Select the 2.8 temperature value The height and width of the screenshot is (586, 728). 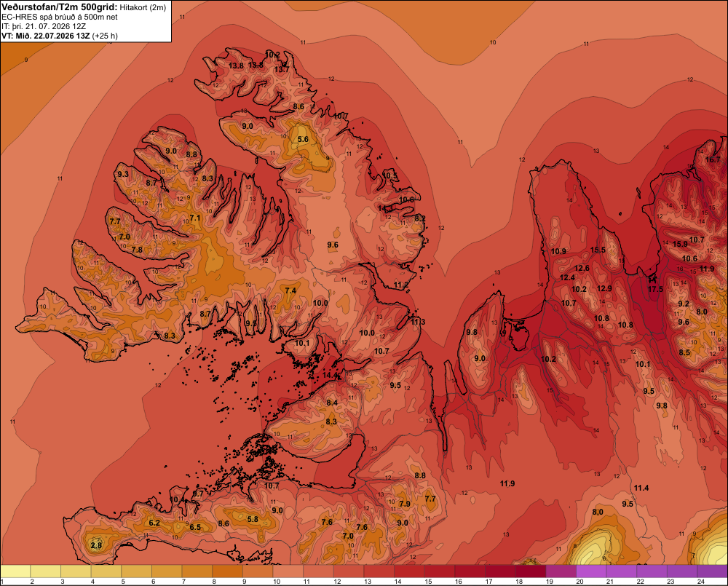[96, 545]
